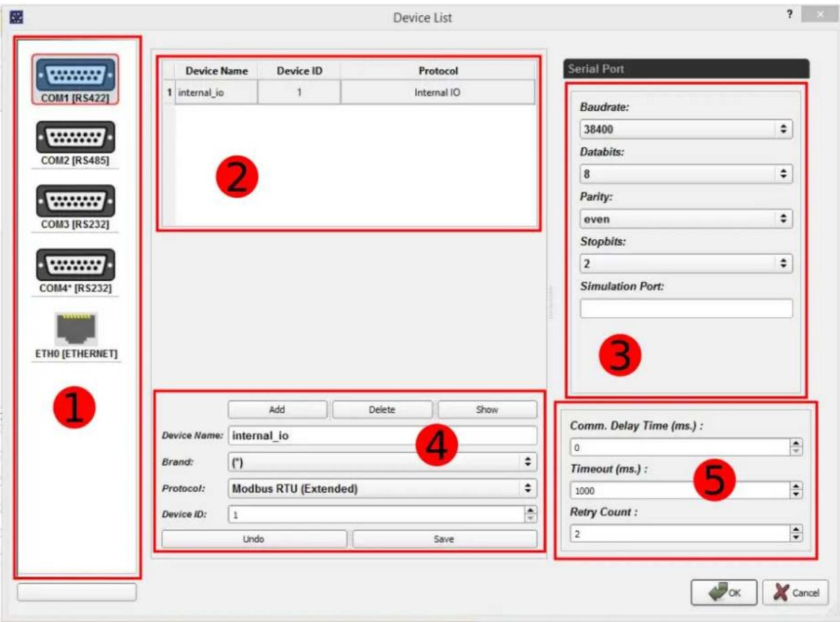Click the Protocol column header
Image resolution: width=840 pixels, height=622 pixels.
click(438, 70)
